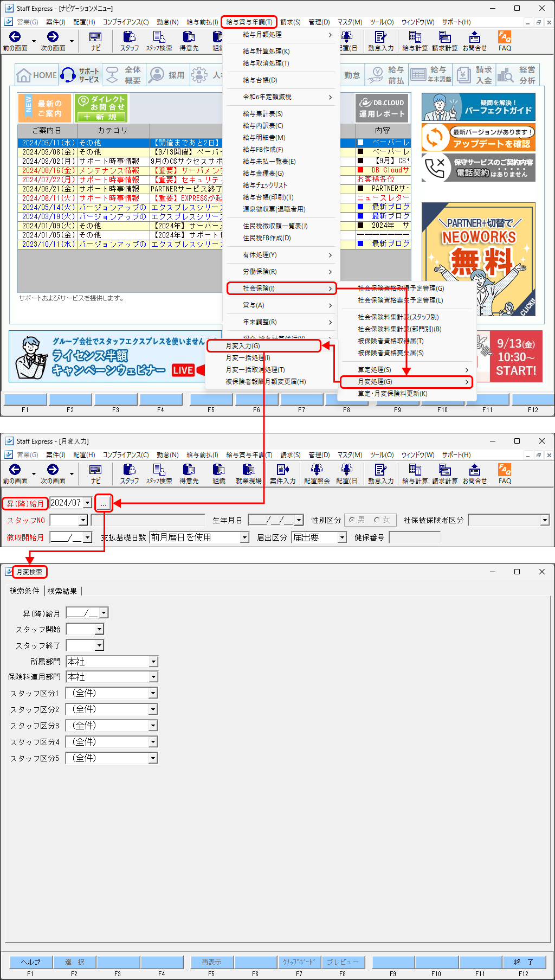
Task: Open サポートサービス headset icon
Action: point(80,75)
